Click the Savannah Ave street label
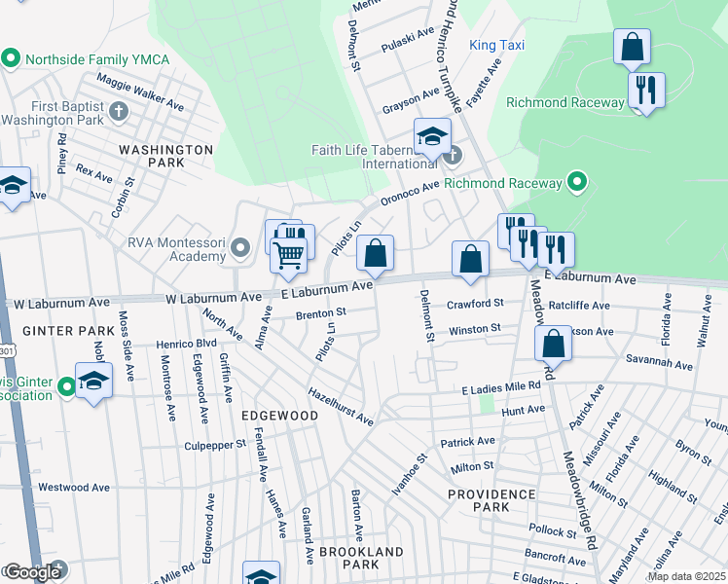728x584 pixels. 659,362
